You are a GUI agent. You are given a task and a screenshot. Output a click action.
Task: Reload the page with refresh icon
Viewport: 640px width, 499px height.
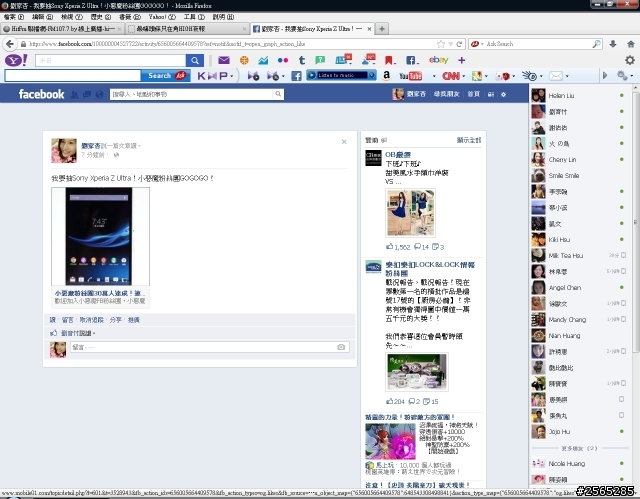tap(459, 44)
